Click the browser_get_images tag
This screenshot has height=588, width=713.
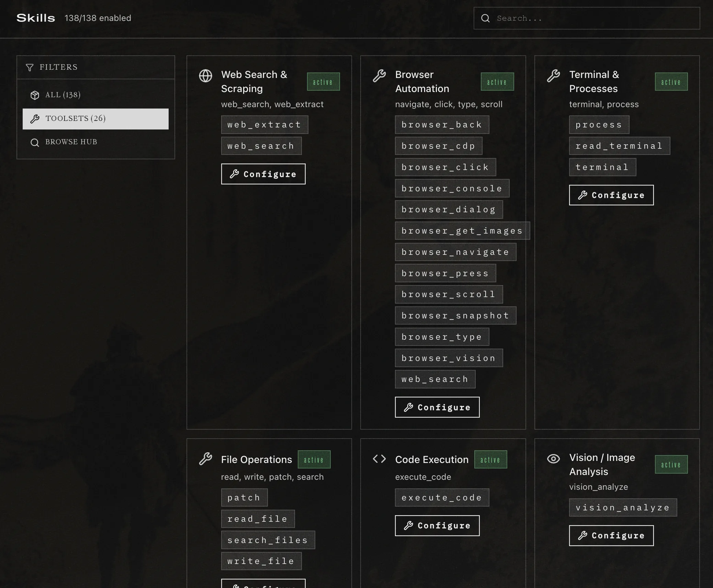coord(462,231)
